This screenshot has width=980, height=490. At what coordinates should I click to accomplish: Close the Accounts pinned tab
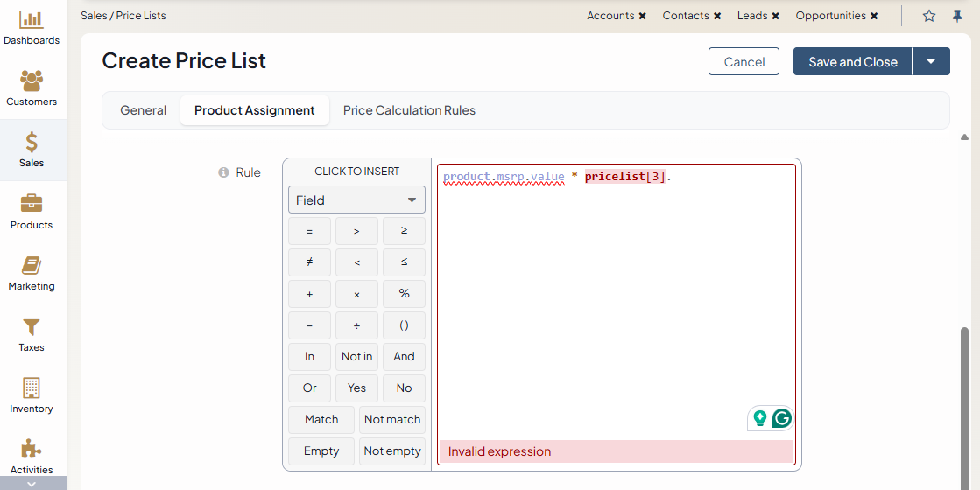coord(643,16)
